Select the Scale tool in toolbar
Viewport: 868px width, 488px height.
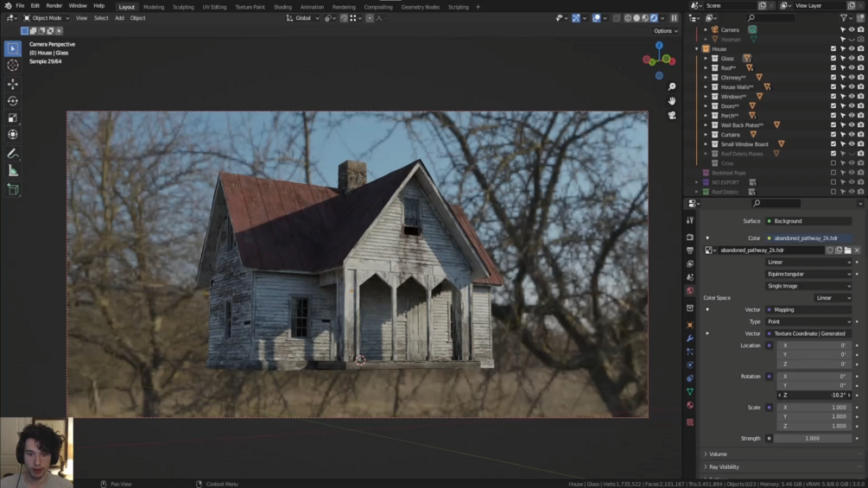click(x=13, y=117)
